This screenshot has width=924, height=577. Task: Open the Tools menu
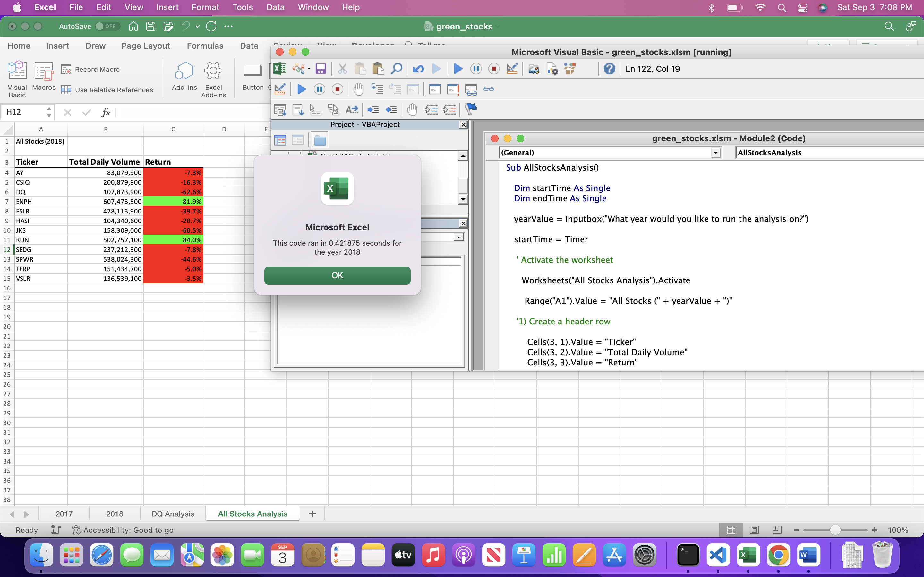coord(243,7)
